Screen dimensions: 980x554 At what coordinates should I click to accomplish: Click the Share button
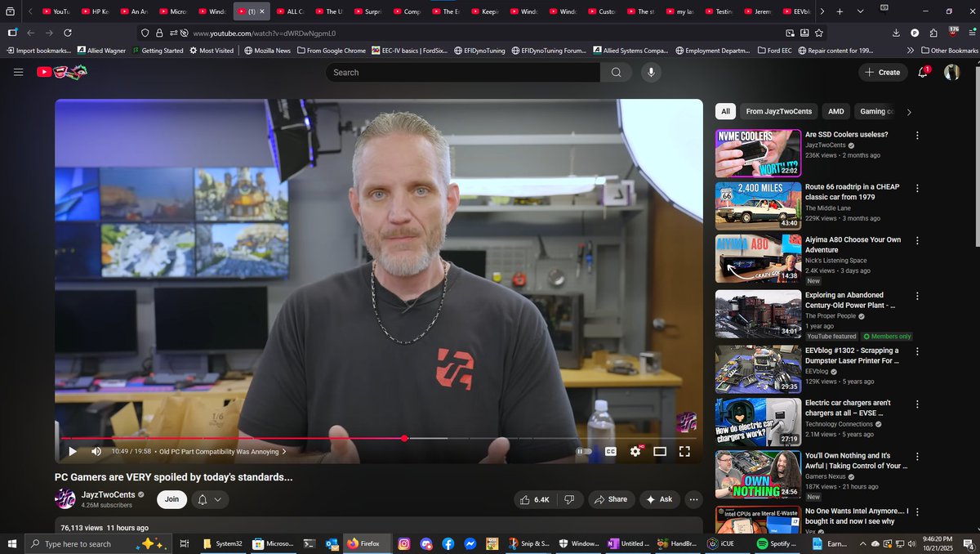tap(610, 499)
